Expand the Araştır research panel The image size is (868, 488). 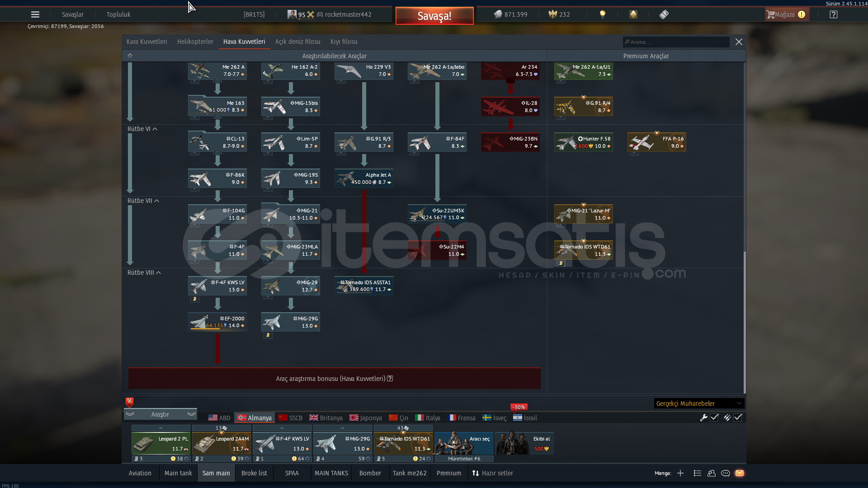[x=160, y=414]
